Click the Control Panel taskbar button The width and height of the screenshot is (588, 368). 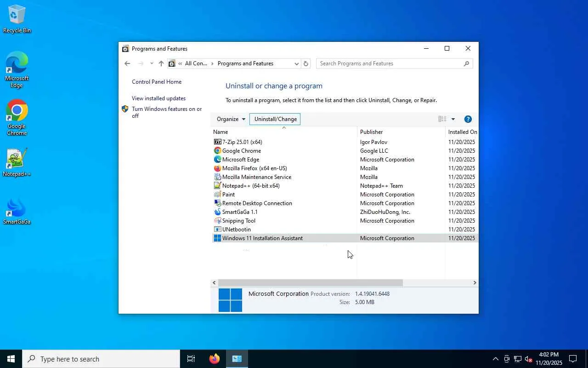(237, 359)
